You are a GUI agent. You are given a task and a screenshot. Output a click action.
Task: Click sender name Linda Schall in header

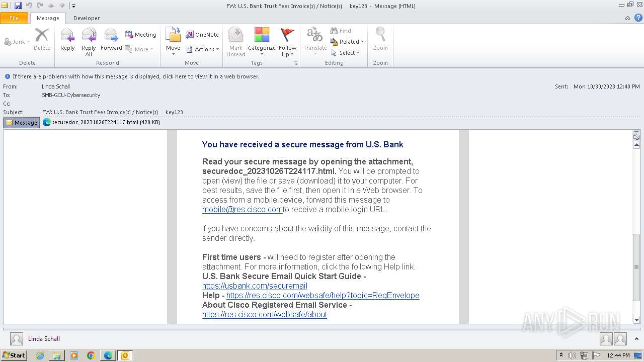[x=56, y=86]
